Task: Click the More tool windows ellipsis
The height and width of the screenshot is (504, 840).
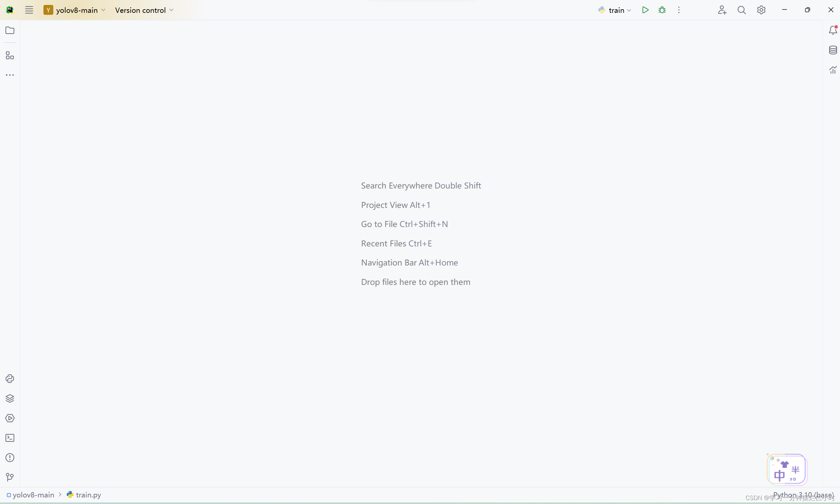Action: tap(10, 75)
